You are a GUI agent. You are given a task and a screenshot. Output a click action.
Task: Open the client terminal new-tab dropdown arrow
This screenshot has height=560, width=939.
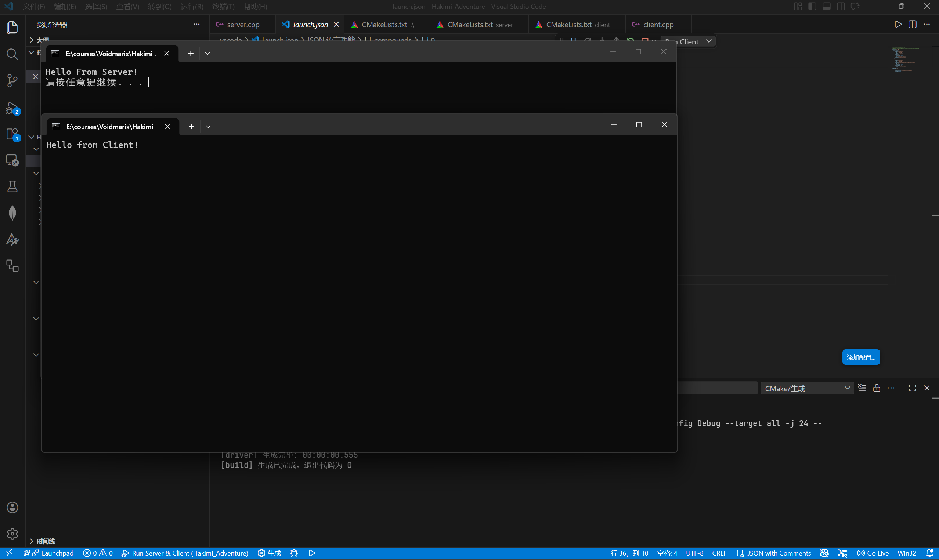[208, 126]
